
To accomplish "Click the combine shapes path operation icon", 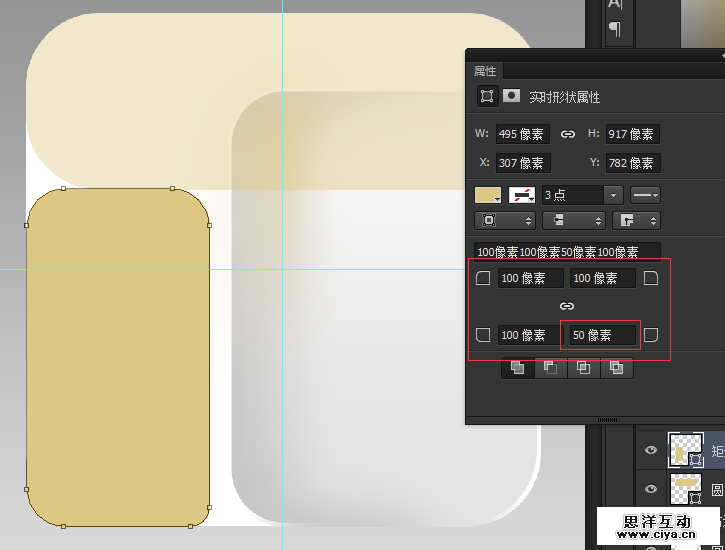I will pyautogui.click(x=517, y=368).
